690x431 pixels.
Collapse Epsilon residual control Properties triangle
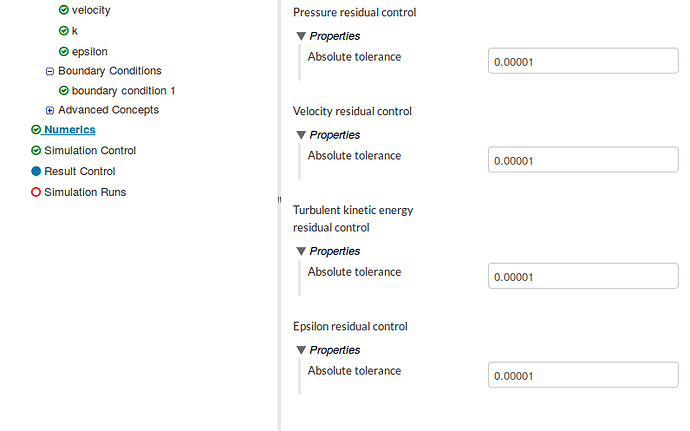pyautogui.click(x=301, y=350)
